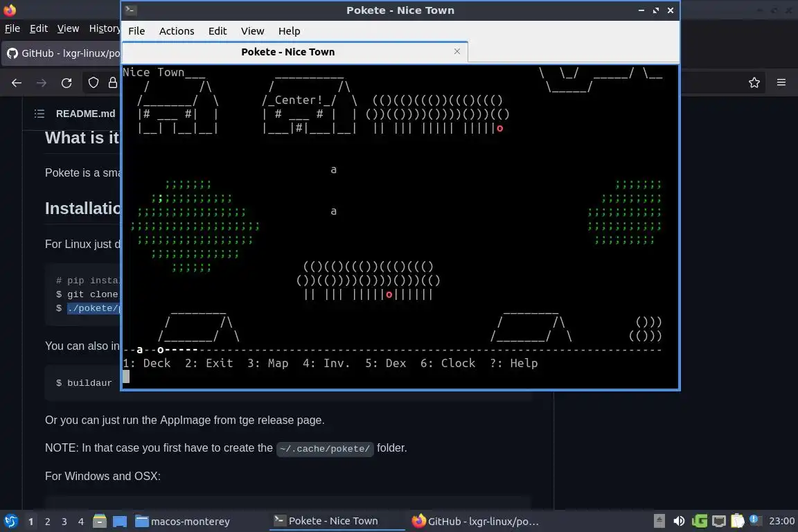Switch to workspace 1

click(30, 522)
